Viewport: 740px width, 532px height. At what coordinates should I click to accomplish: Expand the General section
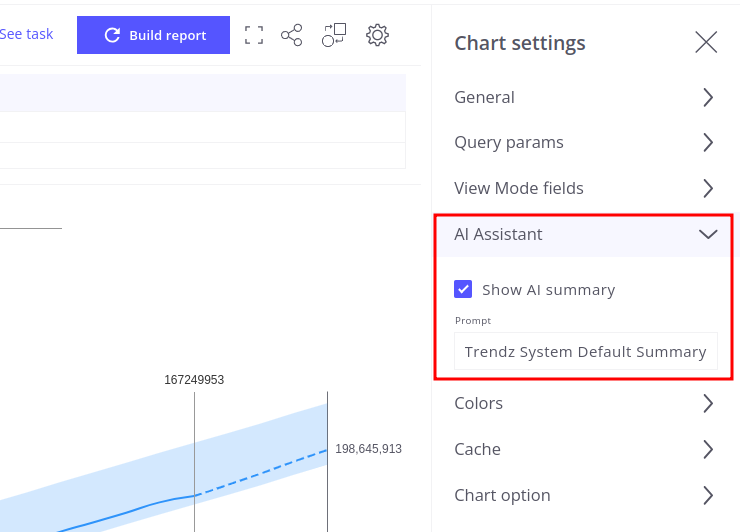585,97
